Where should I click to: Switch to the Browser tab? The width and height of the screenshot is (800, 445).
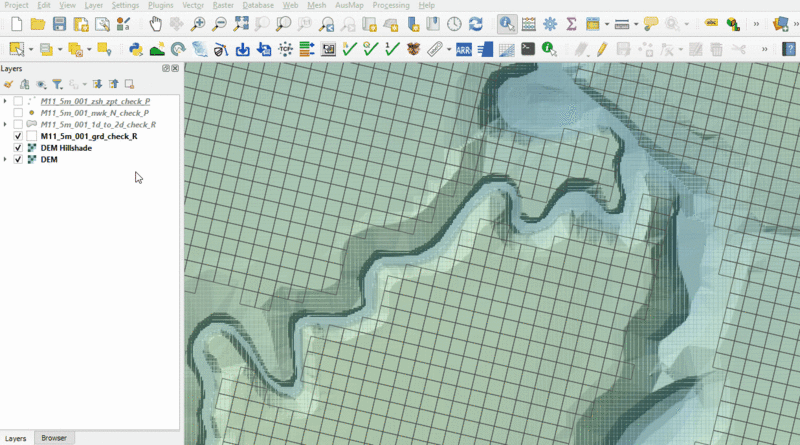[53, 438]
